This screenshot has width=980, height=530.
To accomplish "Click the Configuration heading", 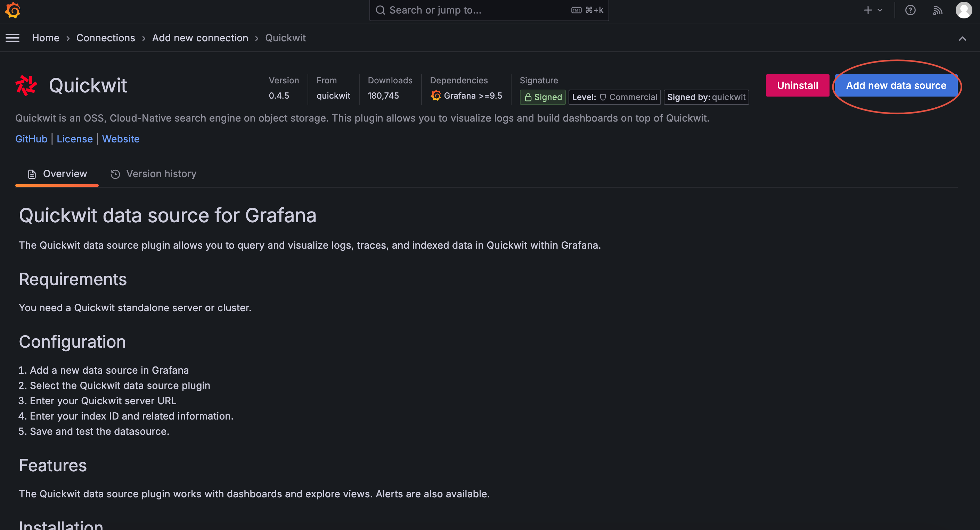I will tap(72, 342).
